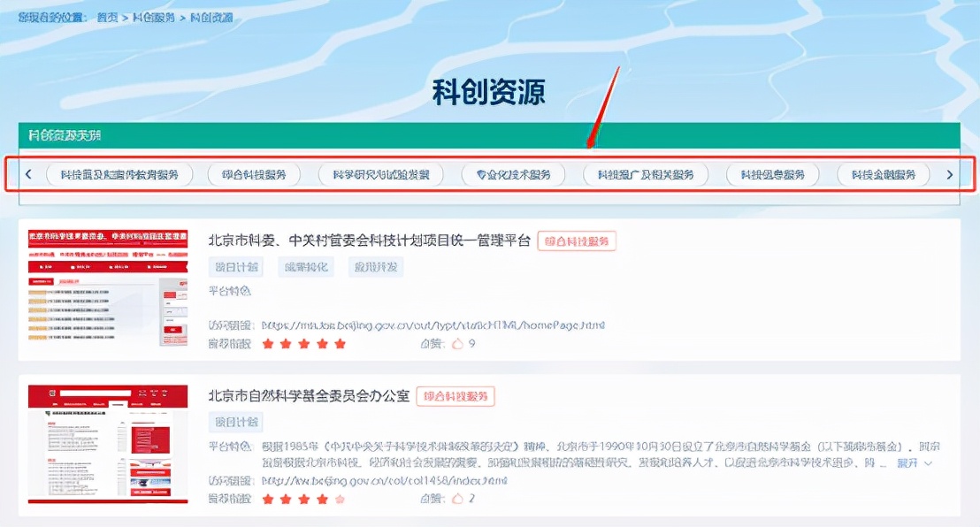Switch to the 综合科技服务 category
Screen dimensions: 980x527
(256, 174)
